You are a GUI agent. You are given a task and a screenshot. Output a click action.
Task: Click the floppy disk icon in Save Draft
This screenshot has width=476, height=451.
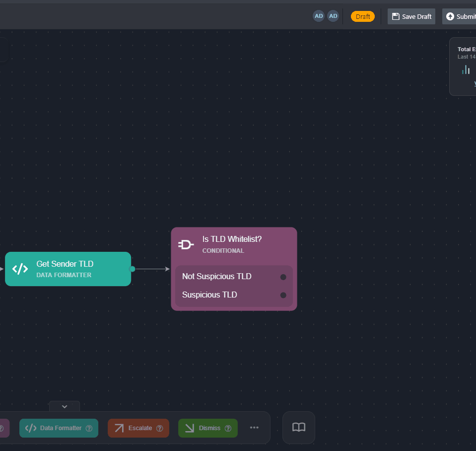pos(396,16)
